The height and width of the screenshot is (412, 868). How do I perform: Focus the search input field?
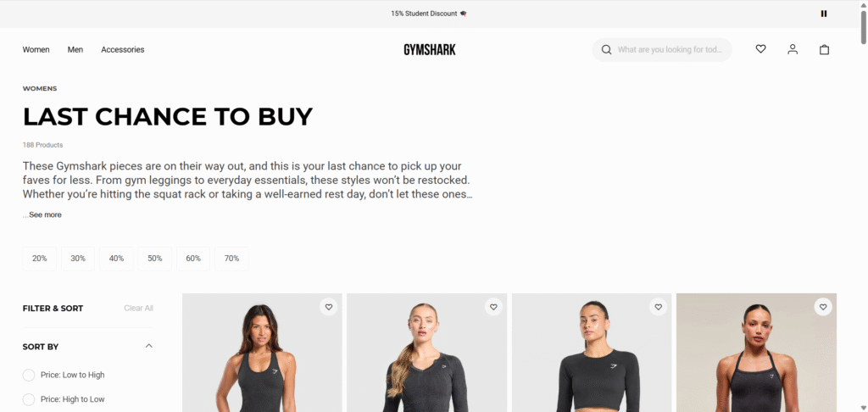670,50
